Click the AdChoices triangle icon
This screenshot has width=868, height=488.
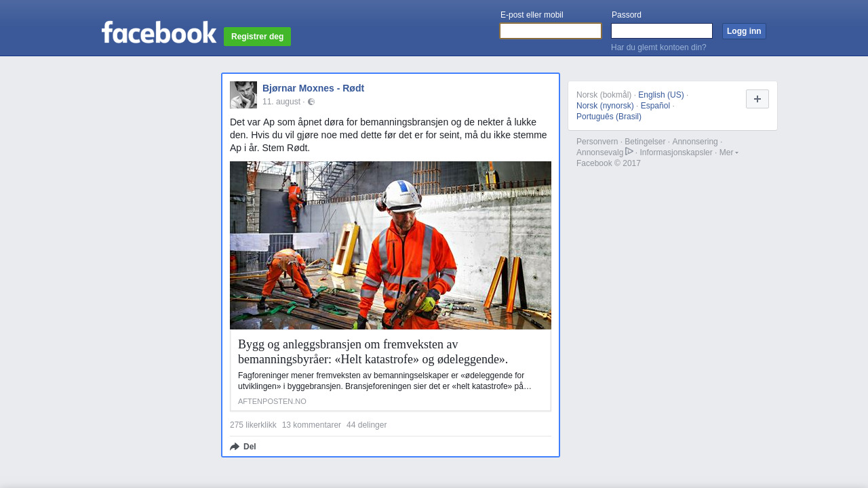coord(629,151)
